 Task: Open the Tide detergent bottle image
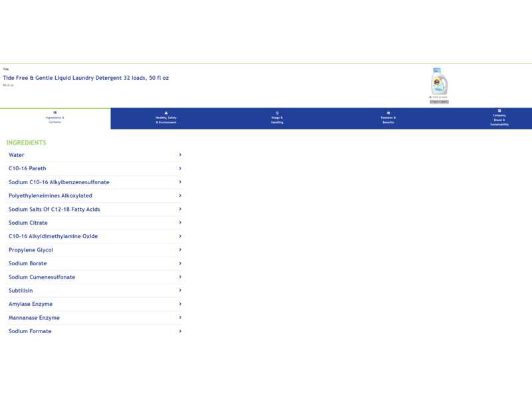pos(439,82)
